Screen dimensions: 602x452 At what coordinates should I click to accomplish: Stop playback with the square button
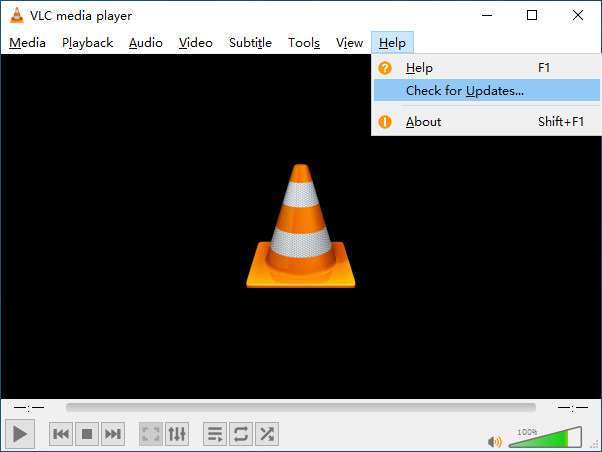pyautogui.click(x=87, y=434)
